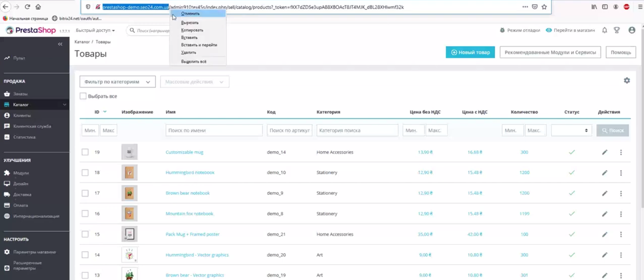Image resolution: width=644 pixels, height=280 pixels.
Task: Bookmark this page with star icon
Action: coord(544,7)
